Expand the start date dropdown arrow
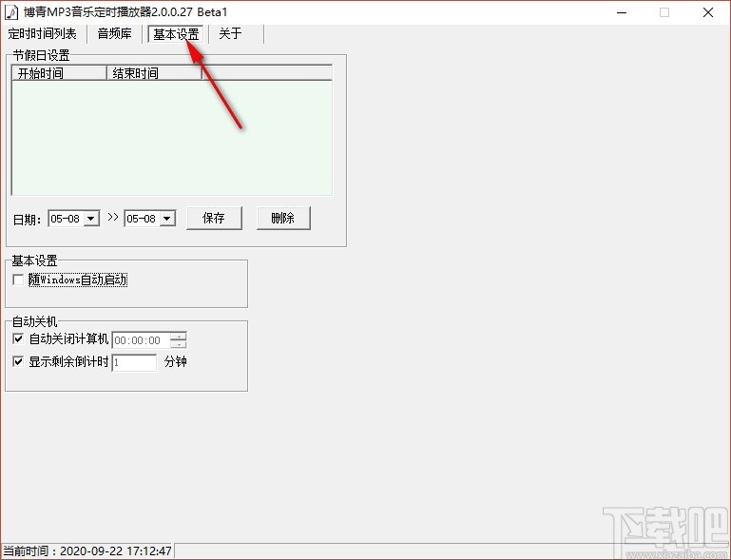 click(91, 219)
